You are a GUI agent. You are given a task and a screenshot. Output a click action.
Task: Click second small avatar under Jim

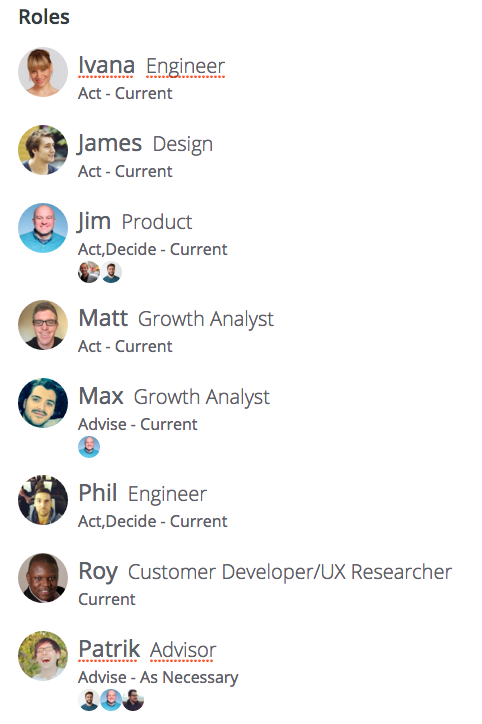point(111,272)
